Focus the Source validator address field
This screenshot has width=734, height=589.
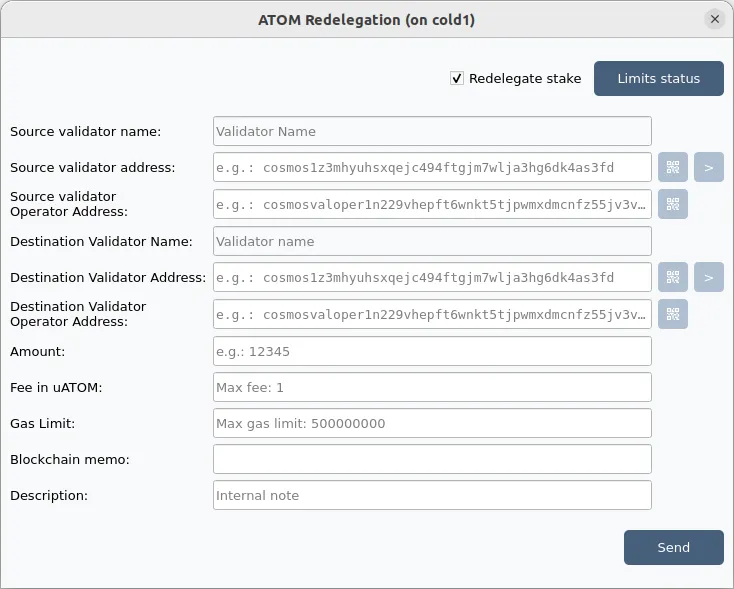click(x=432, y=167)
